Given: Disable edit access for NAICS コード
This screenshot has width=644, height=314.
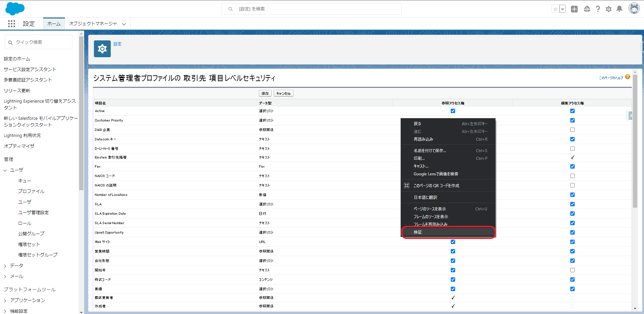Looking at the screenshot, I should click(572, 176).
